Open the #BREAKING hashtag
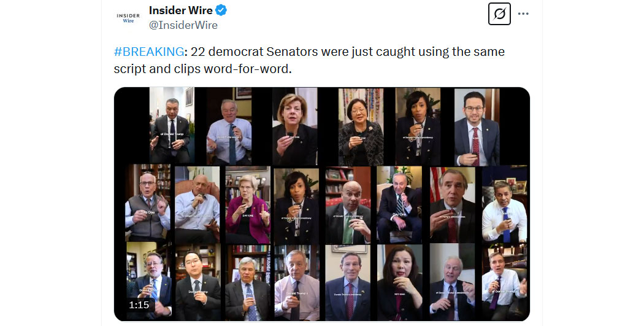The height and width of the screenshot is (326, 644). click(x=148, y=52)
